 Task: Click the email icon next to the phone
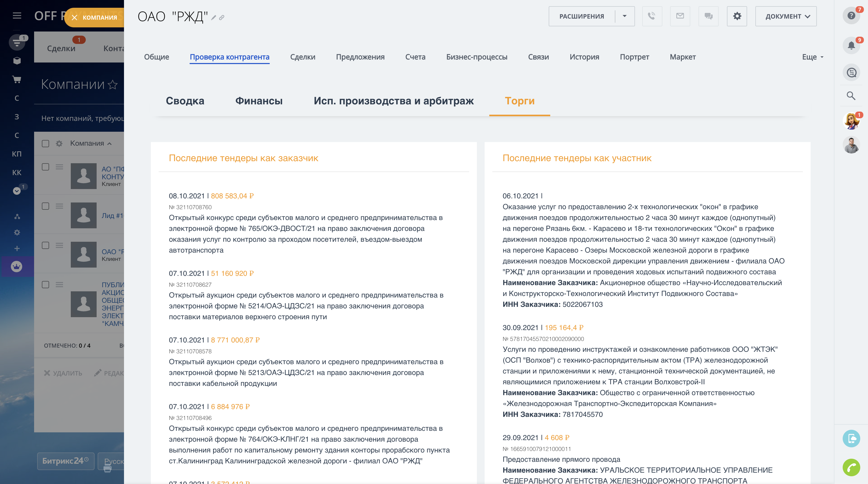pos(680,16)
